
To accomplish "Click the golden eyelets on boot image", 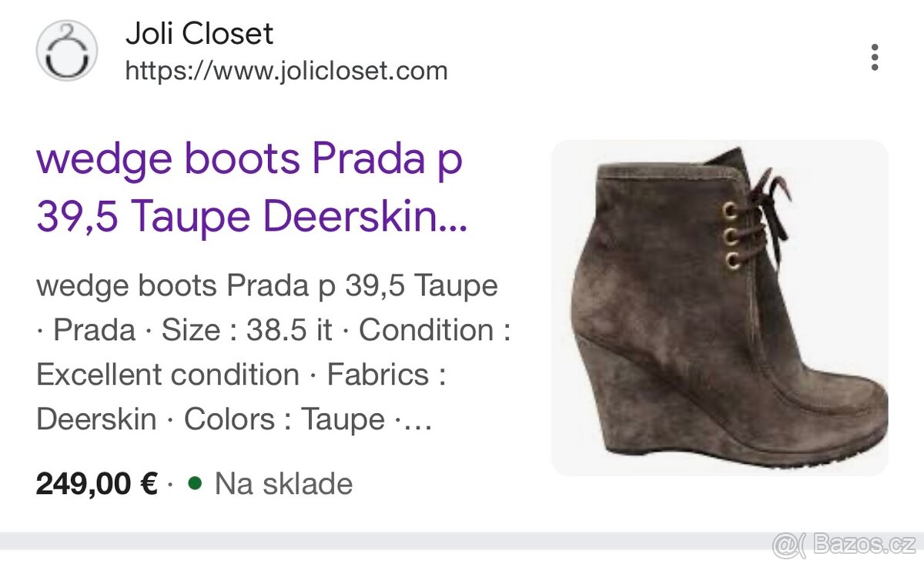I will 732,234.
